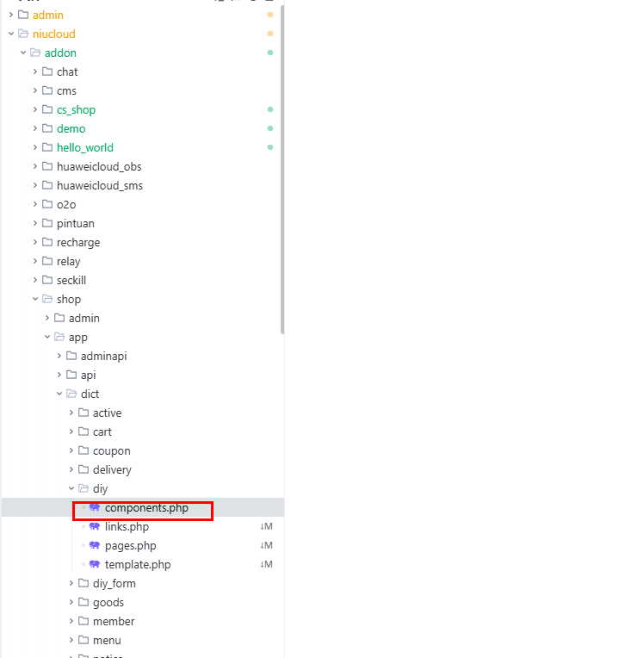Click the open folder icon for niucloud

[23, 34]
